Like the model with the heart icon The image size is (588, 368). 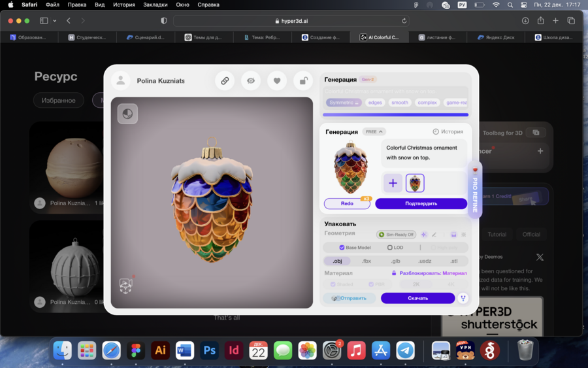click(x=277, y=81)
